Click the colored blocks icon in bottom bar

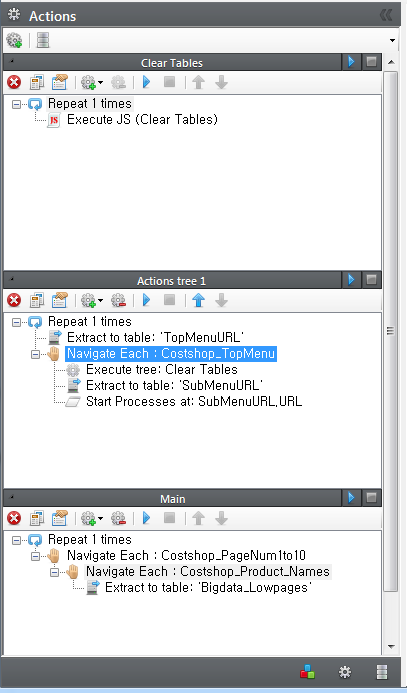click(x=308, y=672)
